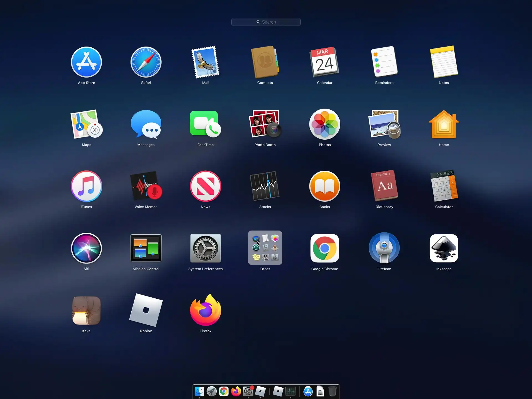Open Finder from the Dock
532x399 pixels.
(x=199, y=391)
